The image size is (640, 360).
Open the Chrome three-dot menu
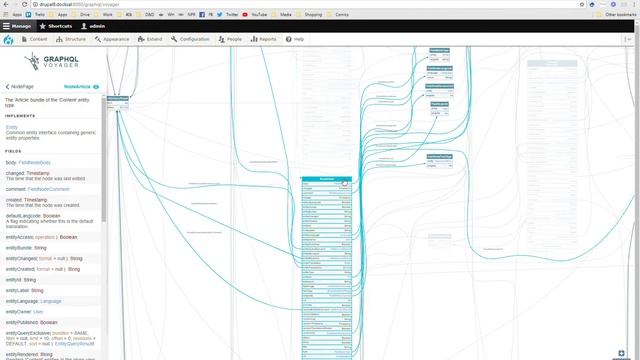tap(634, 4)
